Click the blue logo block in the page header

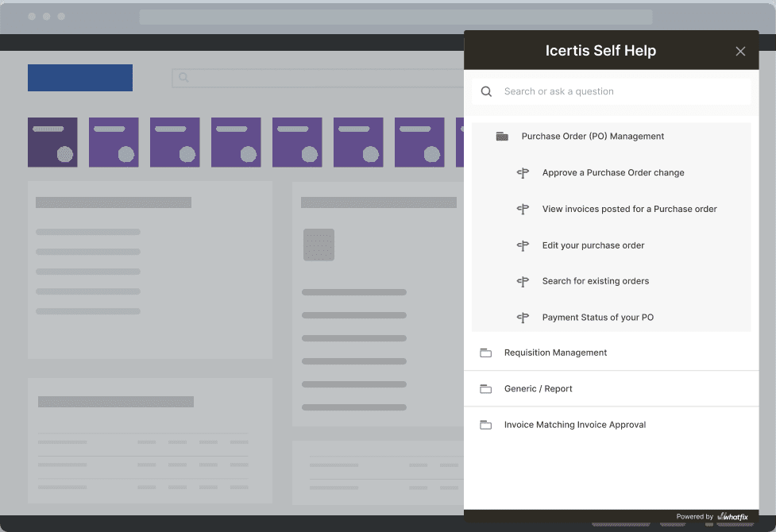point(80,78)
